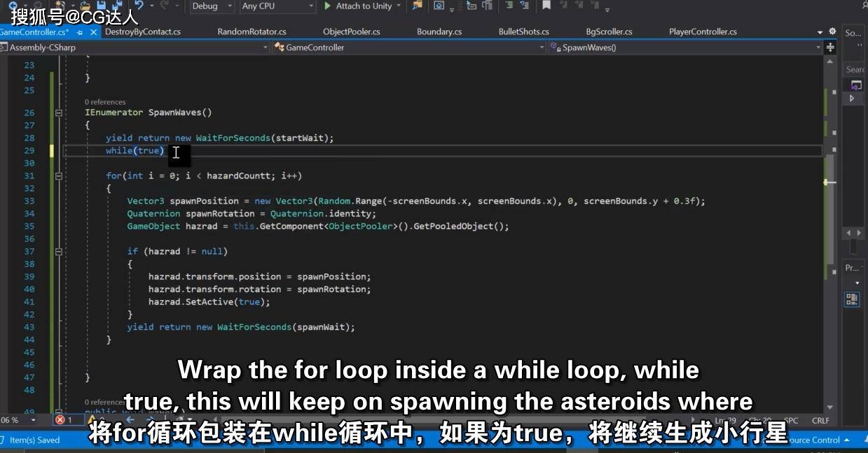
Task: Switch to the Boundary.cs tab
Action: click(439, 32)
